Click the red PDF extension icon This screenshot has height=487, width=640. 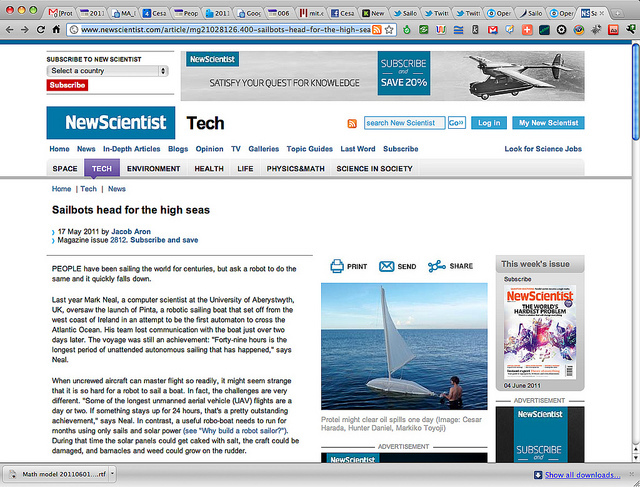(613, 29)
